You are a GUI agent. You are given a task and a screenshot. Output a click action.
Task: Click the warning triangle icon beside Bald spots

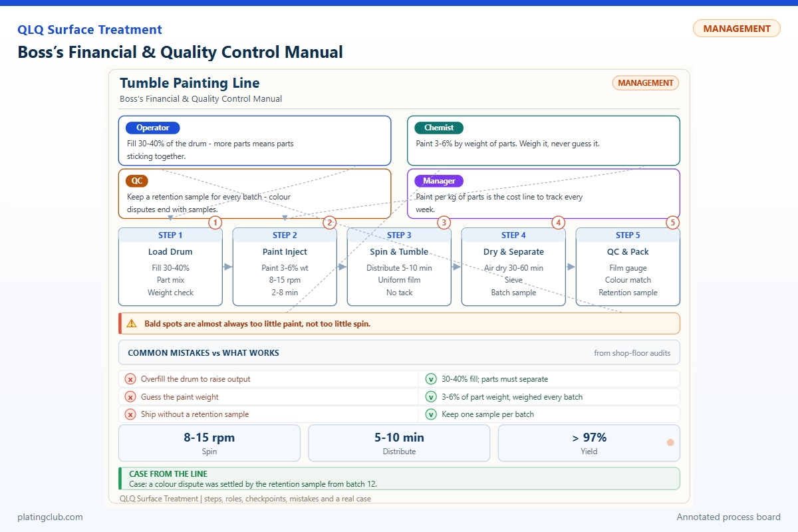[131, 324]
